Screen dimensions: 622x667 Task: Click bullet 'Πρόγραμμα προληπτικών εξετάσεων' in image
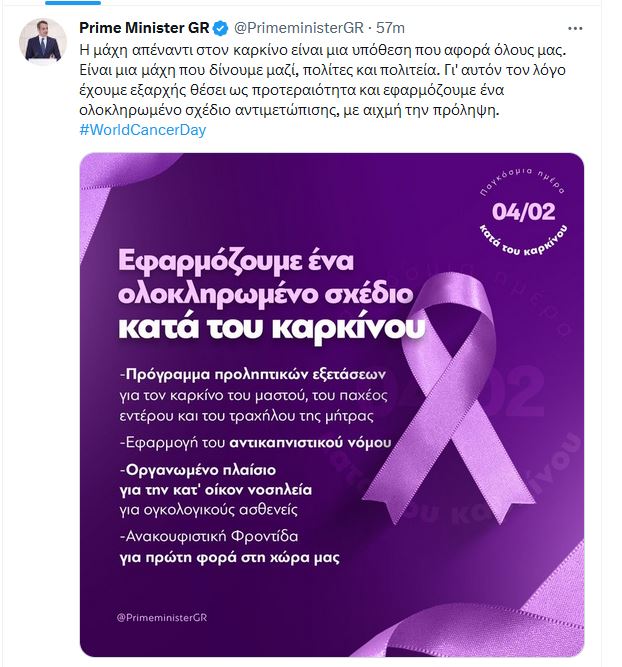[x=254, y=374]
